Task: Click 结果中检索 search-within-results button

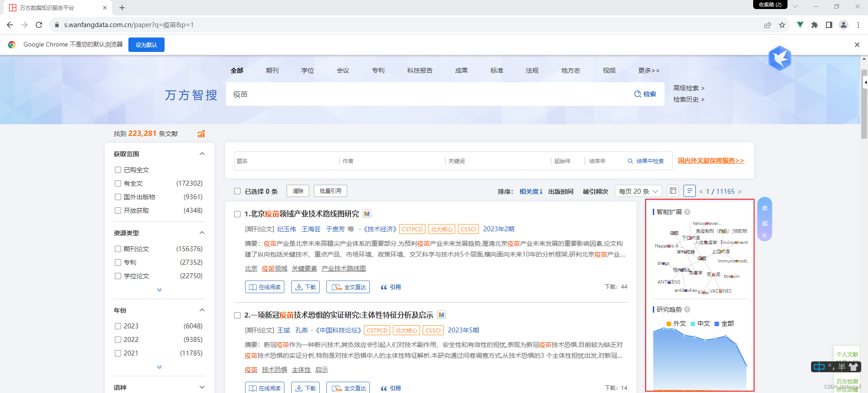Action: (646, 161)
